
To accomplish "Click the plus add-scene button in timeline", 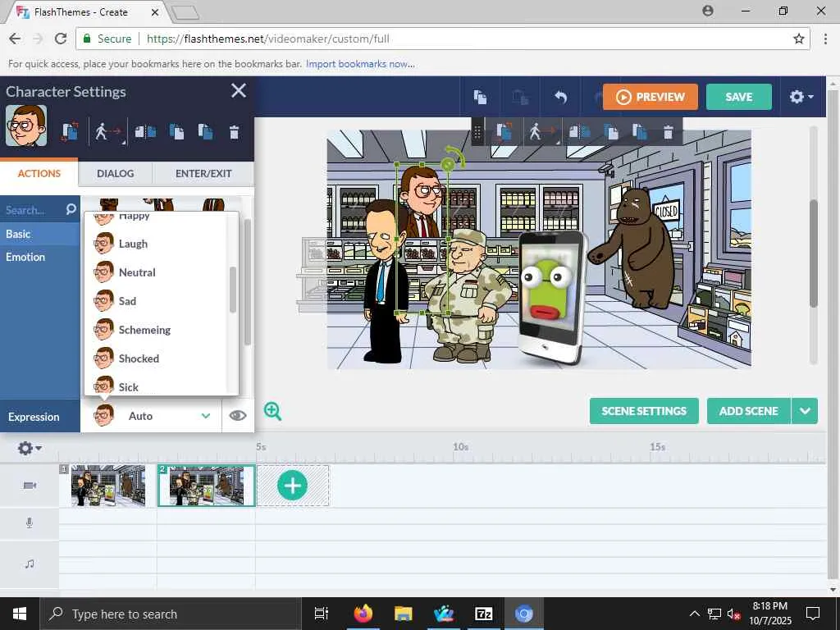I will [293, 486].
